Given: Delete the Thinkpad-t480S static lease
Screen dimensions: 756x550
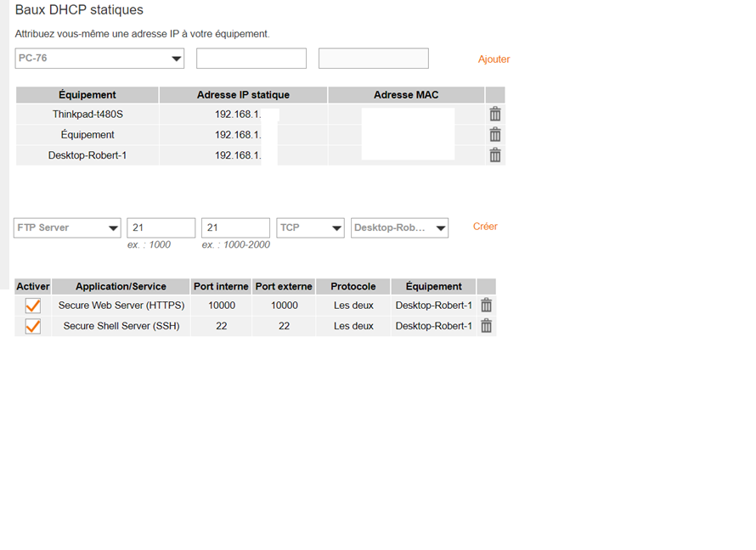Looking at the screenshot, I should [x=495, y=115].
